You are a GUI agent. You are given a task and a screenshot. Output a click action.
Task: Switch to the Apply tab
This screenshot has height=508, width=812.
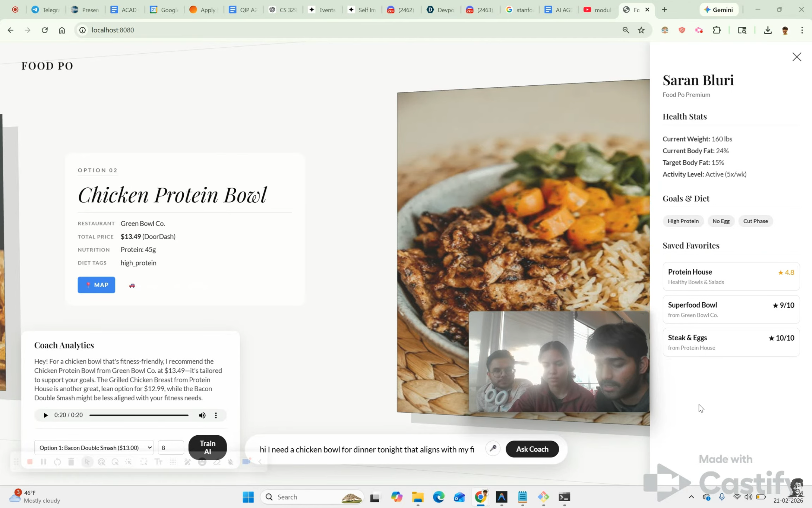pos(204,10)
